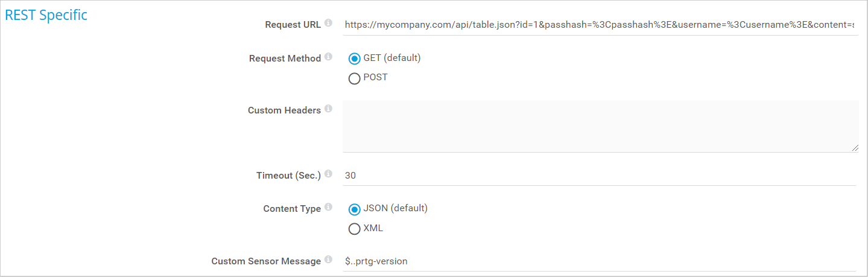Click the Request URL label text

(293, 25)
